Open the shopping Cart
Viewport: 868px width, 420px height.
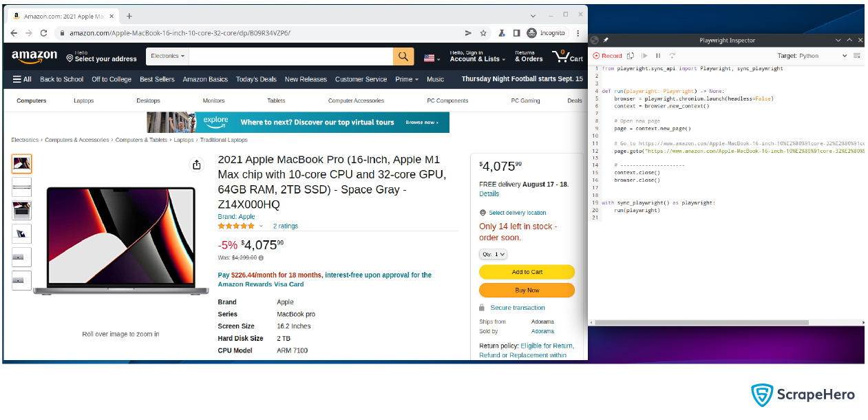(x=568, y=56)
